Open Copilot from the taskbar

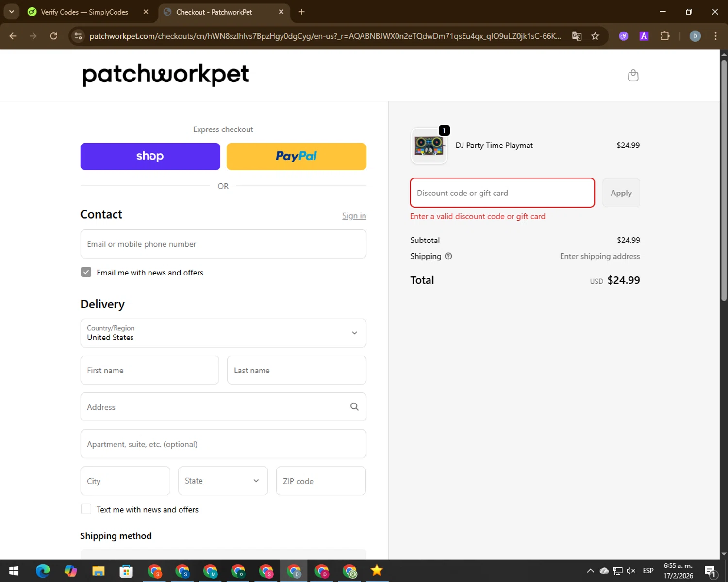point(71,571)
